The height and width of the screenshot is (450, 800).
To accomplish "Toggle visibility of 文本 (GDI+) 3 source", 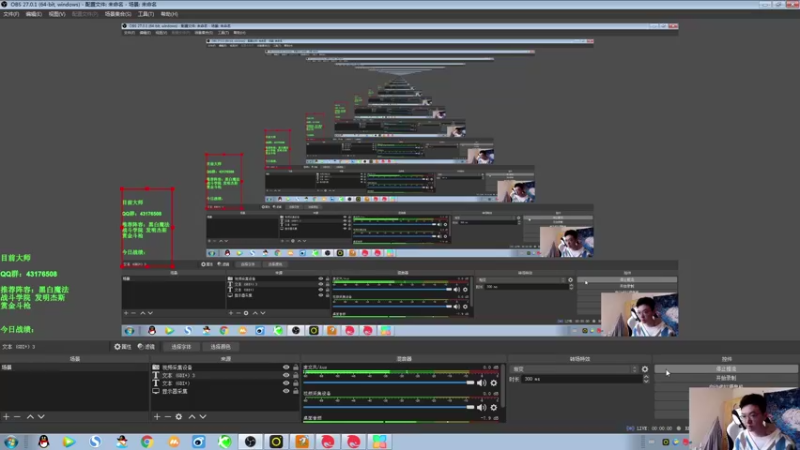I will 286,375.
